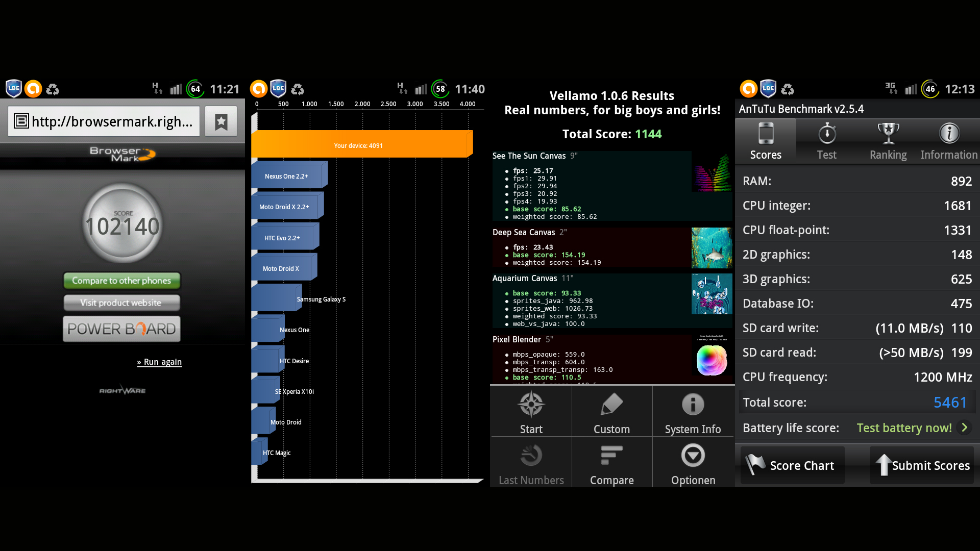Click the Run again link

coord(159,362)
